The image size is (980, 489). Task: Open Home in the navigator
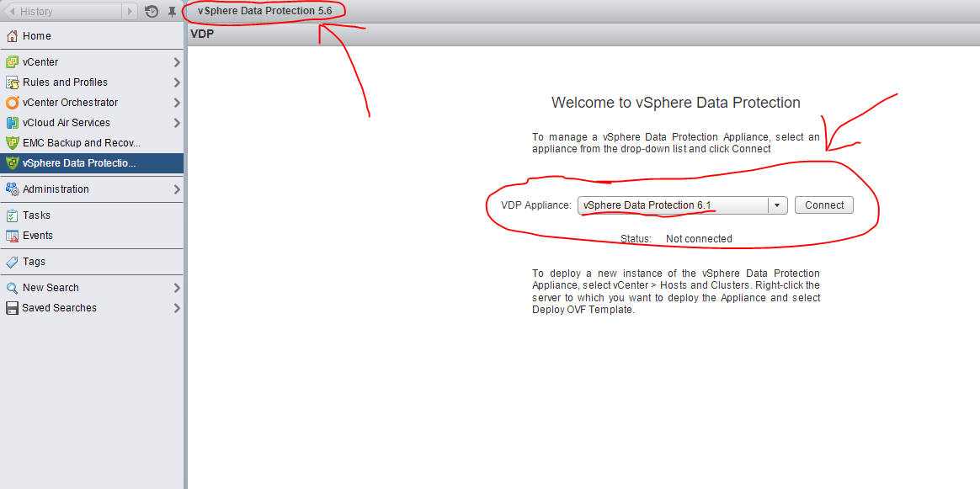pyautogui.click(x=92, y=36)
